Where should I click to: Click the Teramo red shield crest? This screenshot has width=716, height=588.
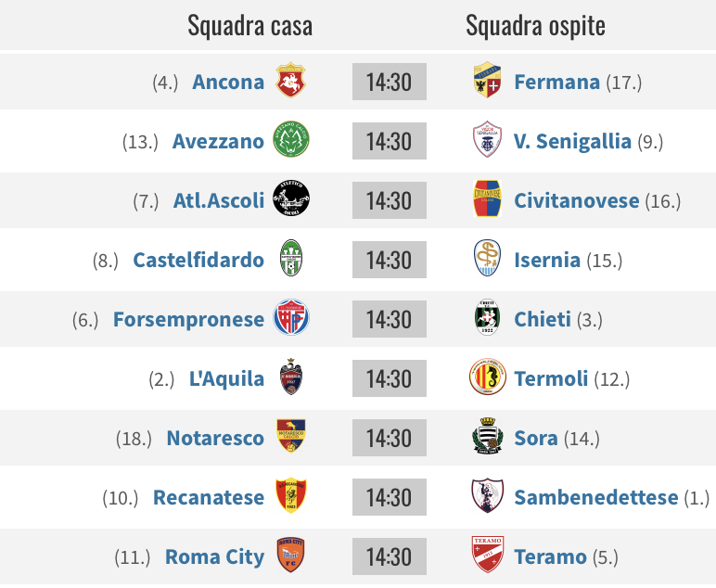(487, 555)
